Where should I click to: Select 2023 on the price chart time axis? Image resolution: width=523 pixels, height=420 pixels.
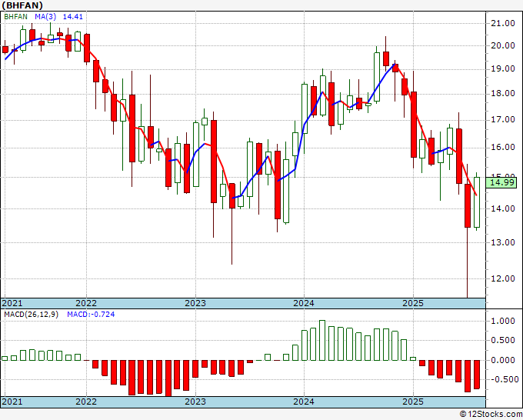click(x=195, y=303)
